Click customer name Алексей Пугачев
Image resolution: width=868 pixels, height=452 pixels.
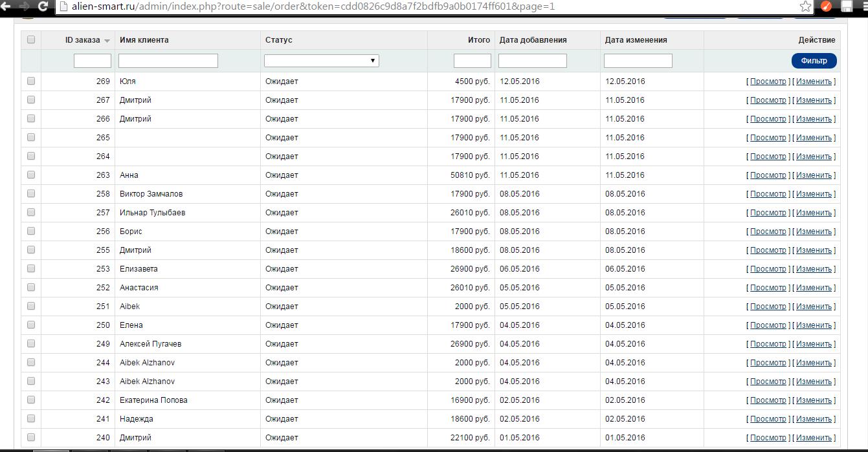tap(151, 344)
